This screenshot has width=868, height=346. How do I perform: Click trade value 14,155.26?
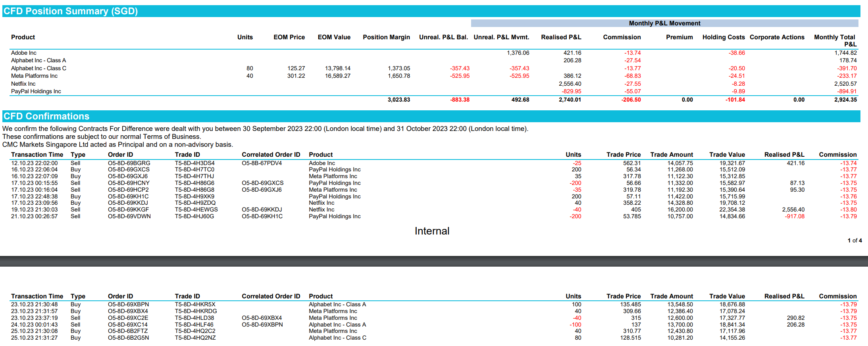732,338
